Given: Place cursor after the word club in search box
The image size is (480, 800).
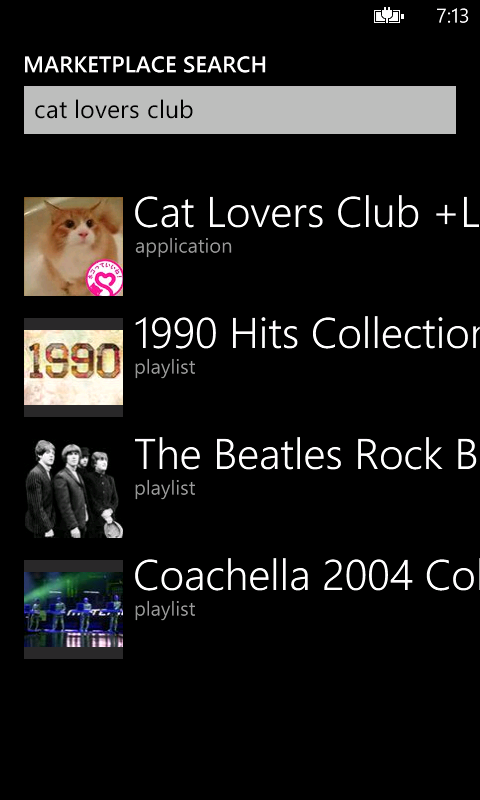Looking at the screenshot, I should pyautogui.click(x=195, y=110).
